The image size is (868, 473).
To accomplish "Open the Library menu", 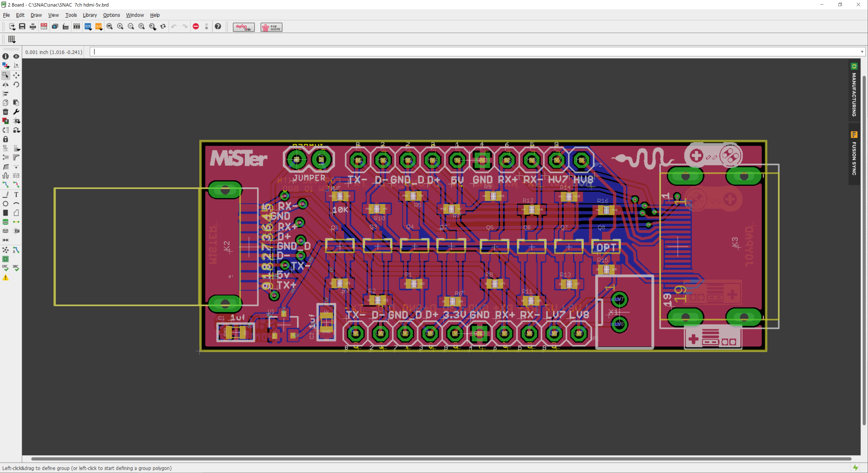I will tap(90, 15).
